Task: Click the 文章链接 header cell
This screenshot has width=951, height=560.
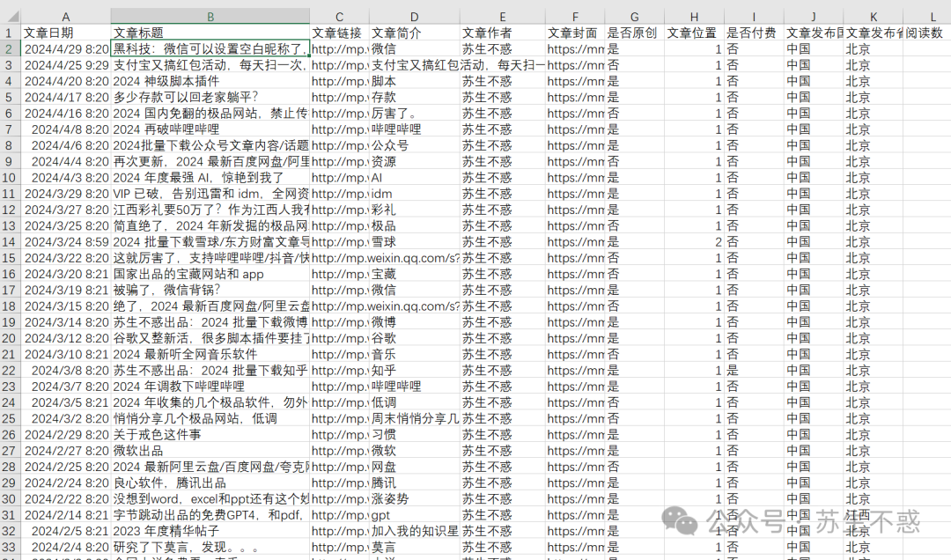Action: [340, 33]
